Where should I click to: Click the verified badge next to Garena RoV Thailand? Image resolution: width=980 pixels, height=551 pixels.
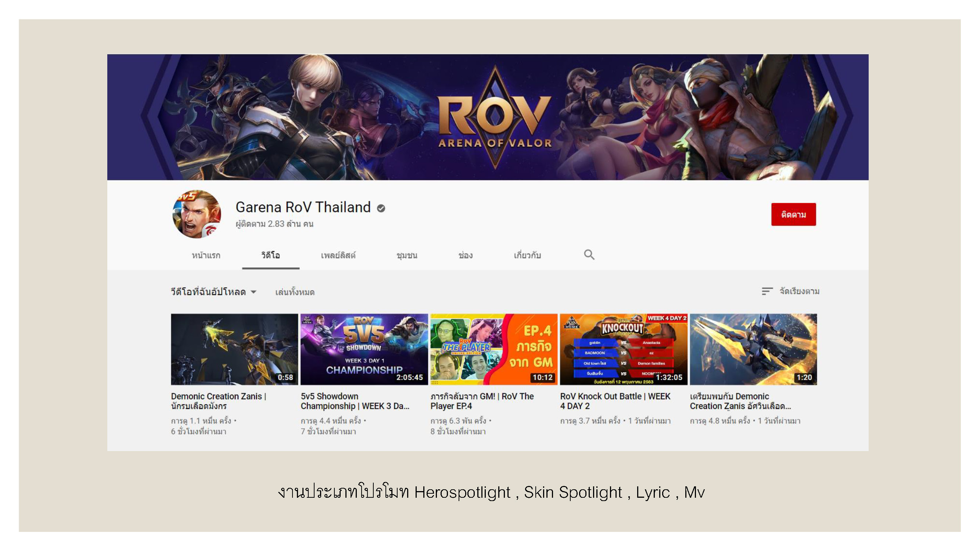[381, 208]
